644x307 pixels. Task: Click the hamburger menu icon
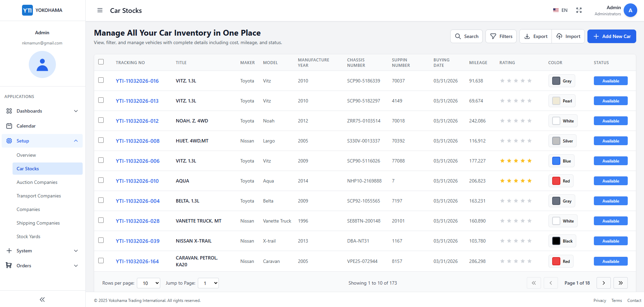point(100,10)
